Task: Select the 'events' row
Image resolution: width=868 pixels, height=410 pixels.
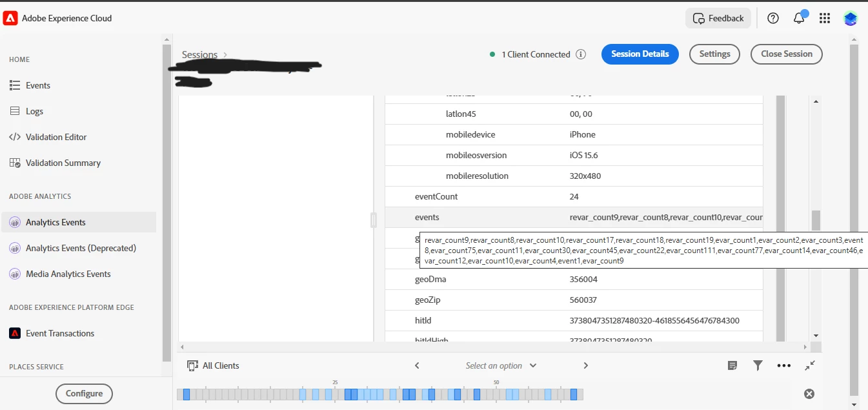Action: point(574,218)
